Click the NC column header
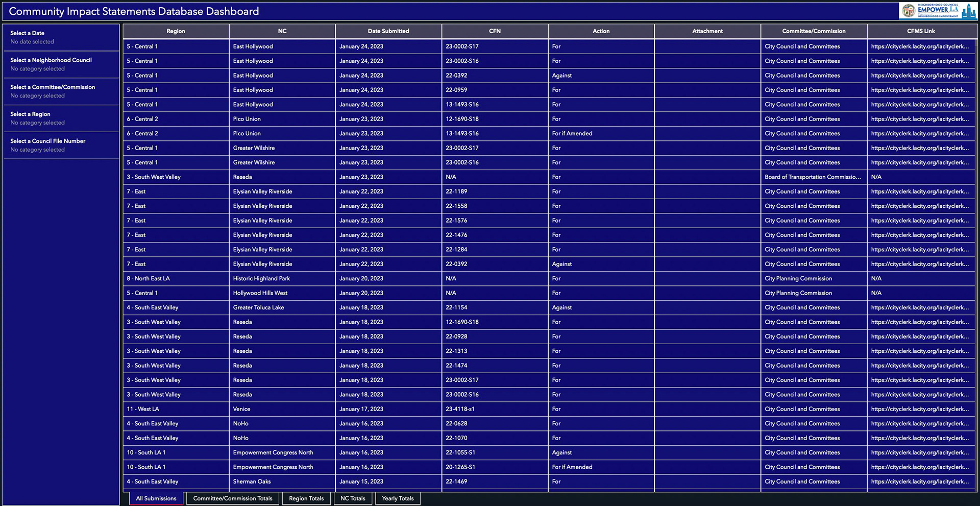Image resolution: width=980 pixels, height=506 pixels. click(x=282, y=31)
